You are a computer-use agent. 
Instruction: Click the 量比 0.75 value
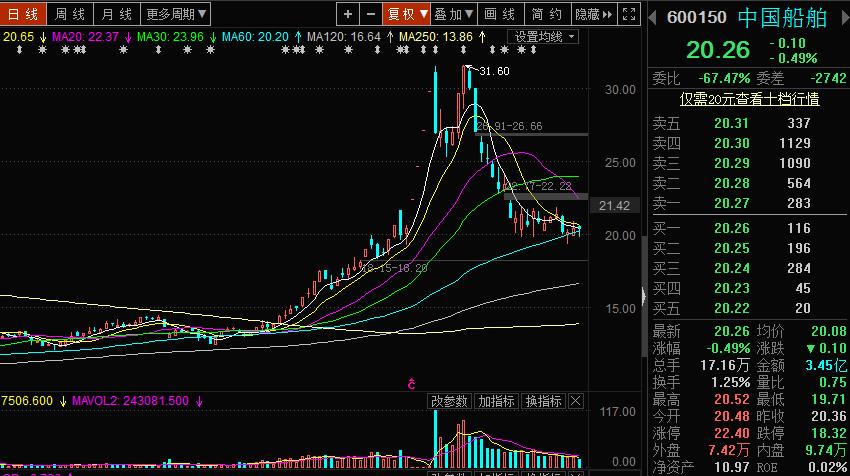point(832,383)
